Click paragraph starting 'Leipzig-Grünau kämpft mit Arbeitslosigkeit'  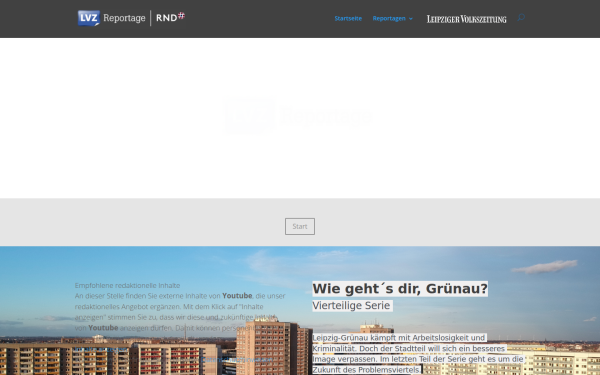tap(418, 354)
